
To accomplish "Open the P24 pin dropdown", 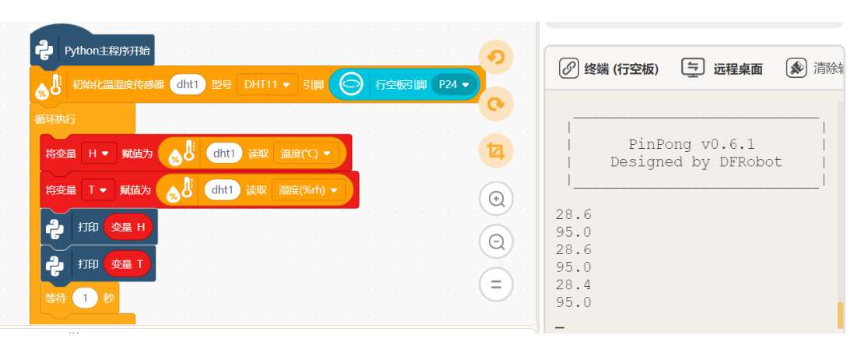I will 454,85.
